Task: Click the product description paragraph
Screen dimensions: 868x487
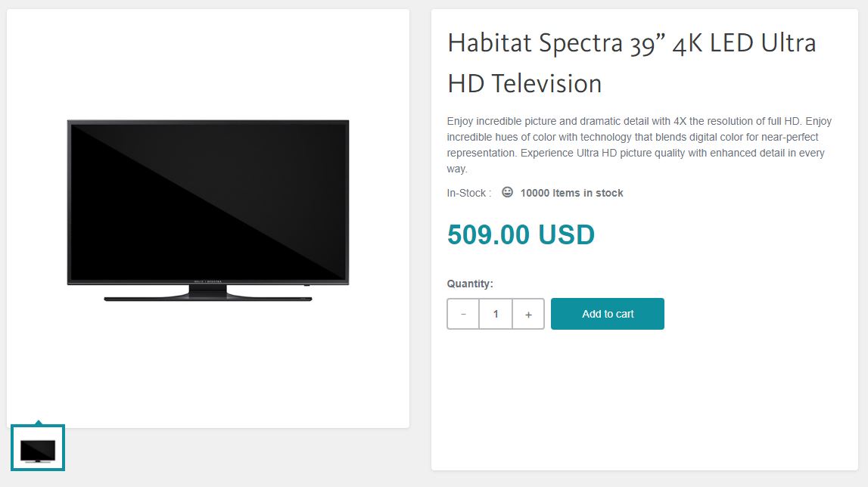Action: point(639,145)
